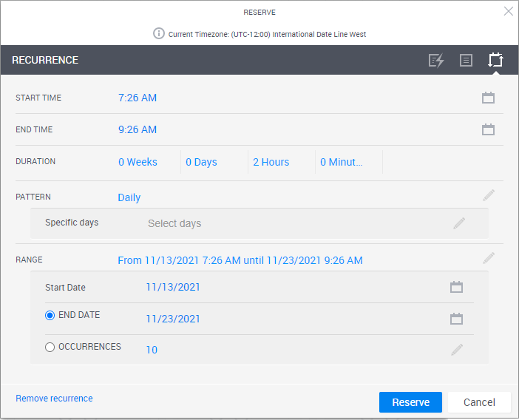Screen dimensions: 519x420
Task: Open the quick reserve lightning tab icon
Action: 436,61
